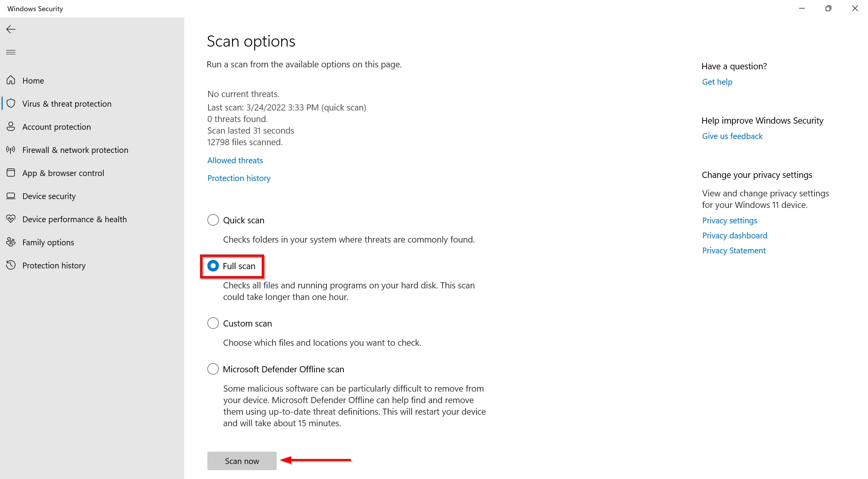
Task: Click the Protection history link
Action: point(239,178)
